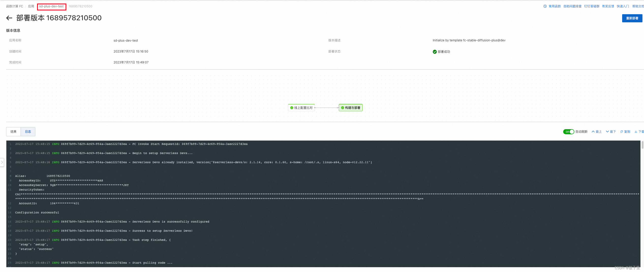Click log line 'Begin to setup Serverless Devs...'
This screenshot has height=272, width=644.
[x=104, y=153]
